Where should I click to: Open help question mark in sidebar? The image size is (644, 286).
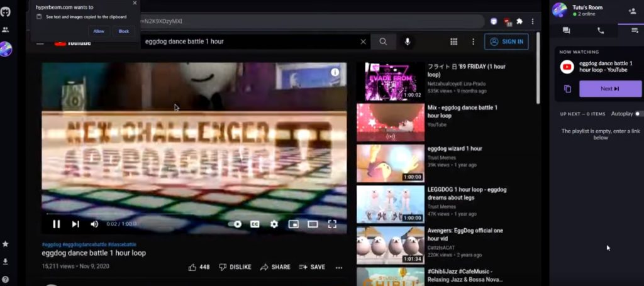[x=5, y=280]
